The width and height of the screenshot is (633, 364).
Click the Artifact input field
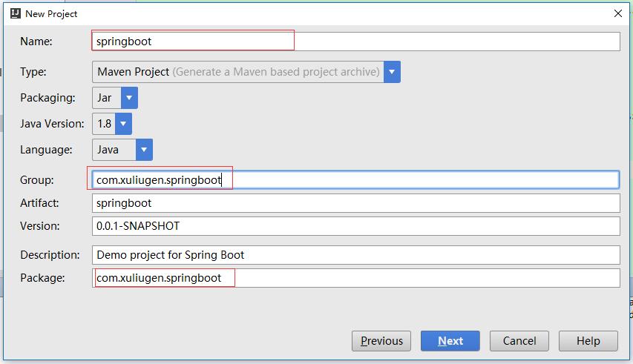click(x=355, y=203)
